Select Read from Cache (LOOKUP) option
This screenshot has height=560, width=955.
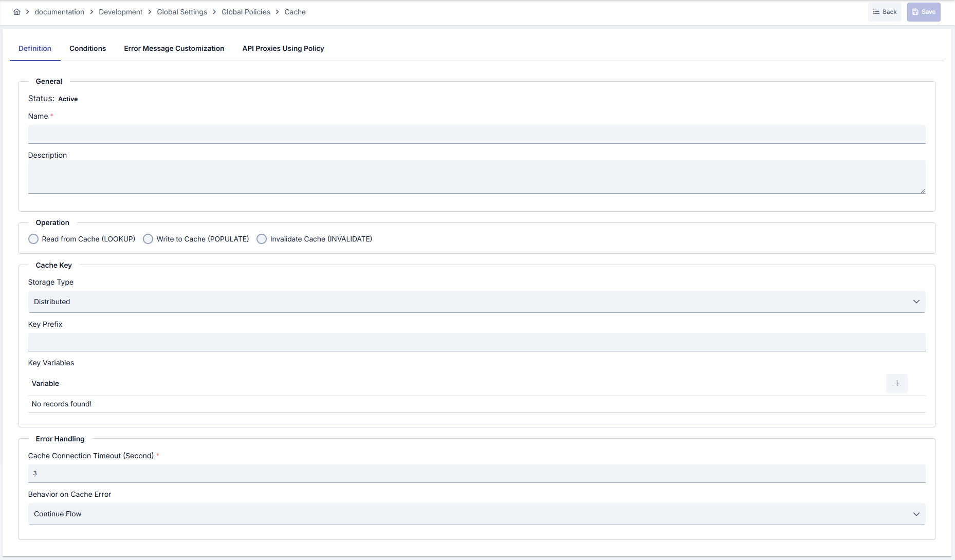coord(33,239)
